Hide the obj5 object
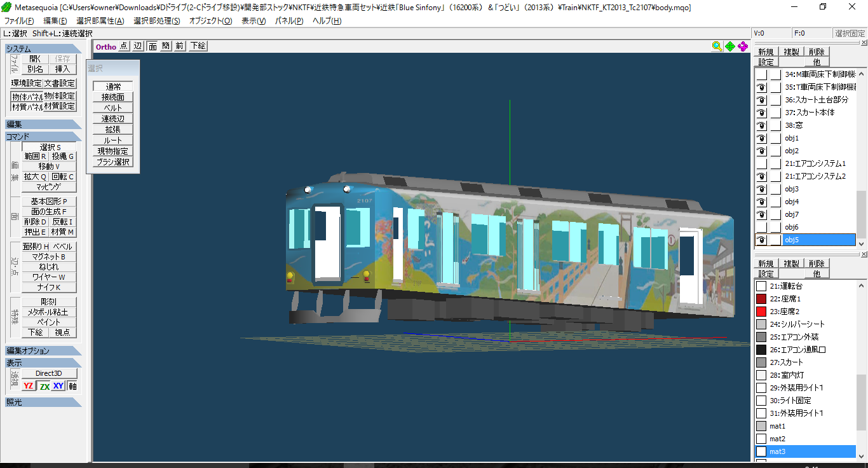 tap(761, 240)
